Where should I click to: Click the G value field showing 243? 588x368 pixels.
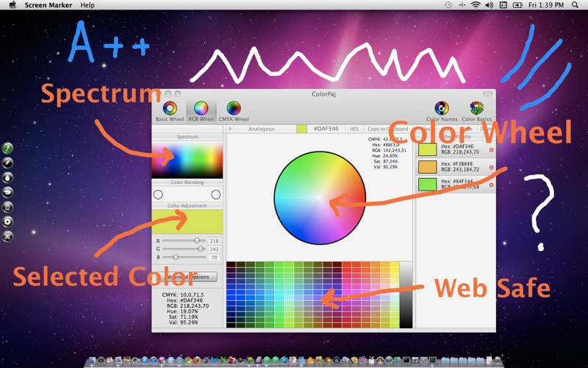pos(214,250)
